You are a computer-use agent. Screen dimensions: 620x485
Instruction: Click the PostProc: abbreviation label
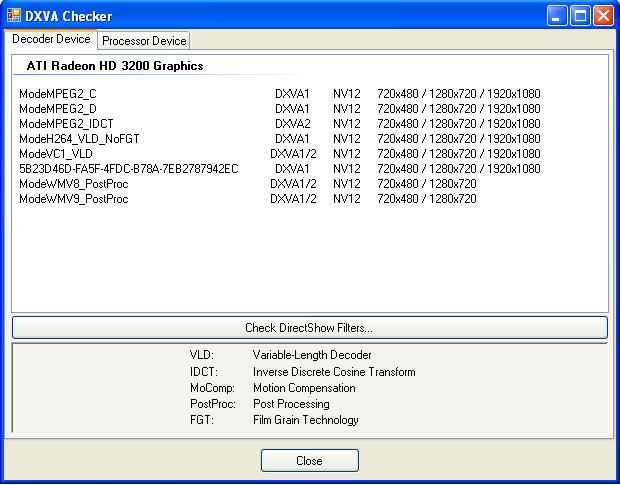pyautogui.click(x=213, y=404)
